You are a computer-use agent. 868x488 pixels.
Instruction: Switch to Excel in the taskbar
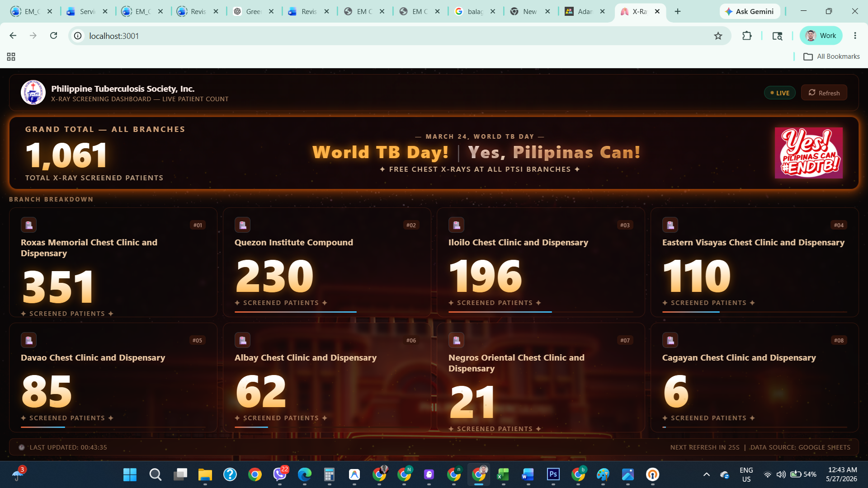coord(503,474)
